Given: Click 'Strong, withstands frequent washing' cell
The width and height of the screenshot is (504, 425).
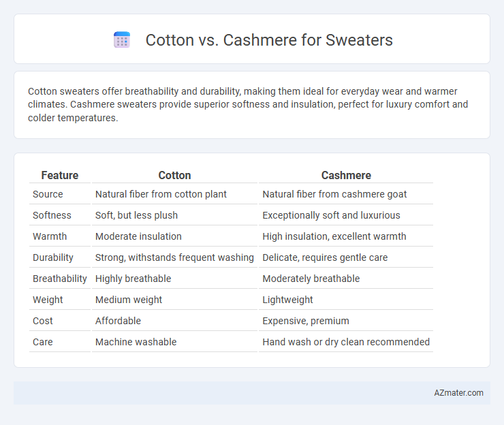Looking at the screenshot, I should click(174, 257).
